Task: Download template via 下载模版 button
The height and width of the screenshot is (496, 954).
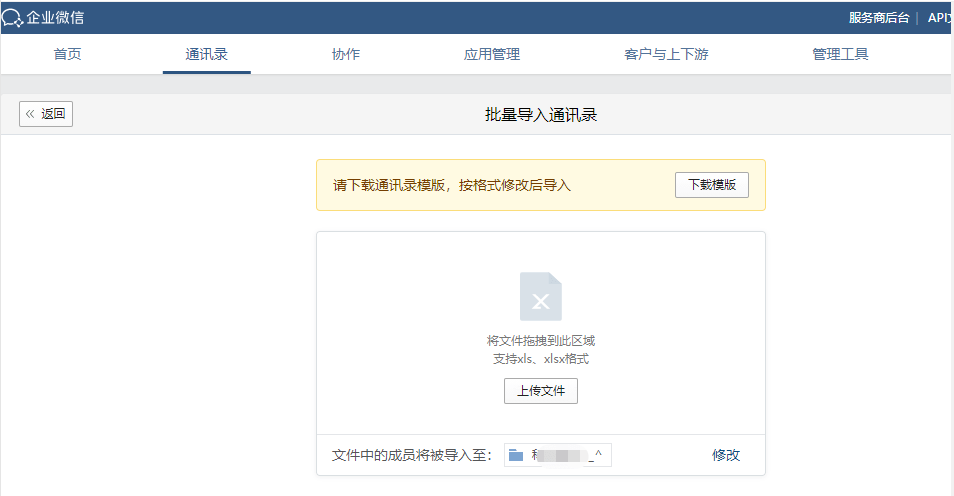Action: [x=712, y=185]
